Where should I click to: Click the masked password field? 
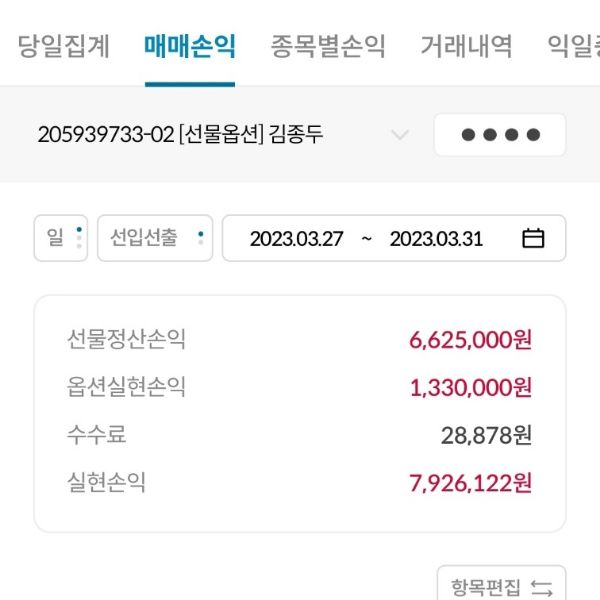point(500,135)
